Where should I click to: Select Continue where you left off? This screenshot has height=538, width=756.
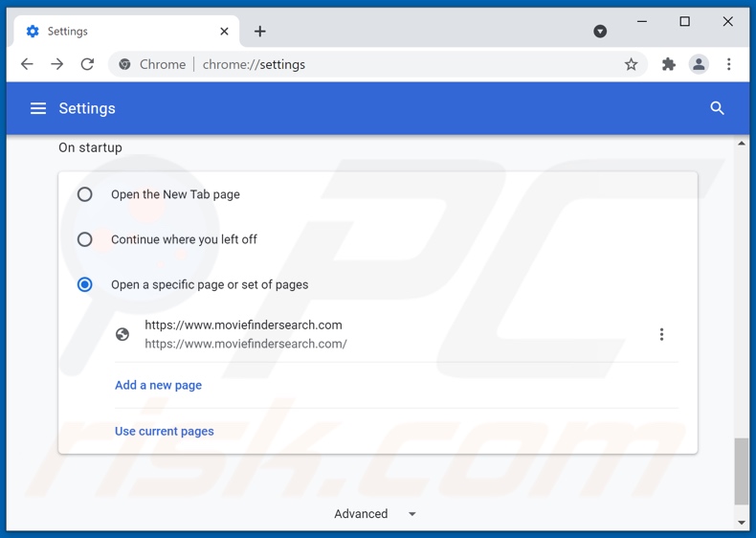(x=85, y=239)
